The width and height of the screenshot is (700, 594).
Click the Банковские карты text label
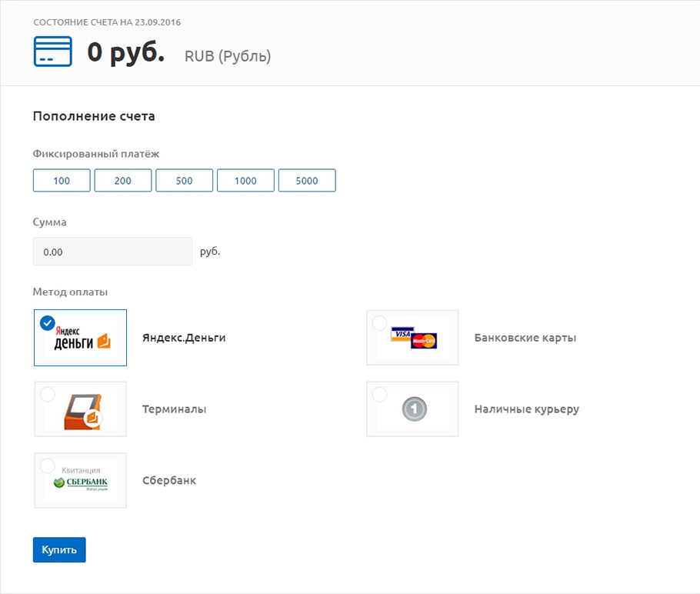pos(525,338)
